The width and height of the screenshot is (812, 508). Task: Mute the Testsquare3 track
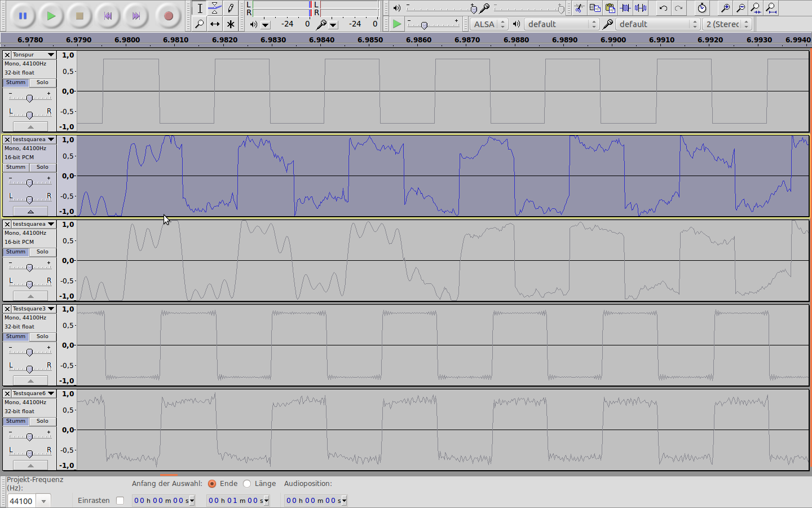pyautogui.click(x=16, y=336)
